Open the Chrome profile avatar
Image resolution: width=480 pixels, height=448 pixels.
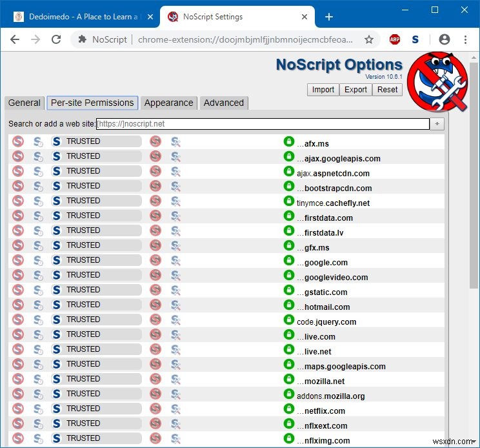pyautogui.click(x=444, y=39)
